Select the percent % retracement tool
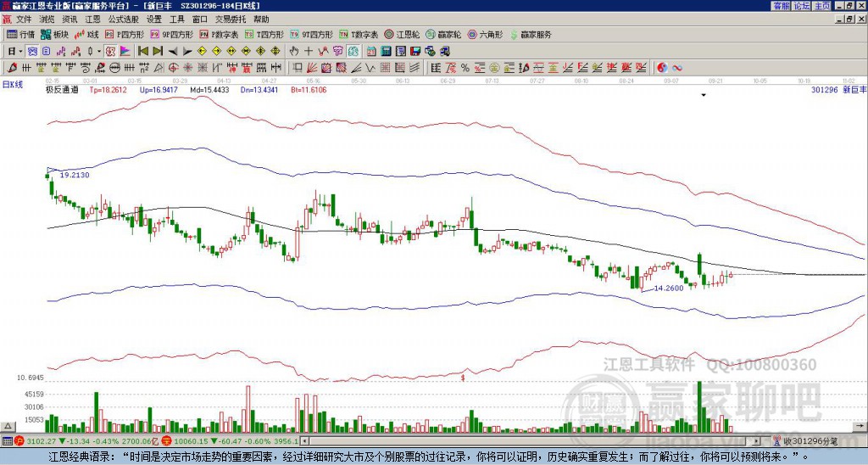 (x=465, y=68)
